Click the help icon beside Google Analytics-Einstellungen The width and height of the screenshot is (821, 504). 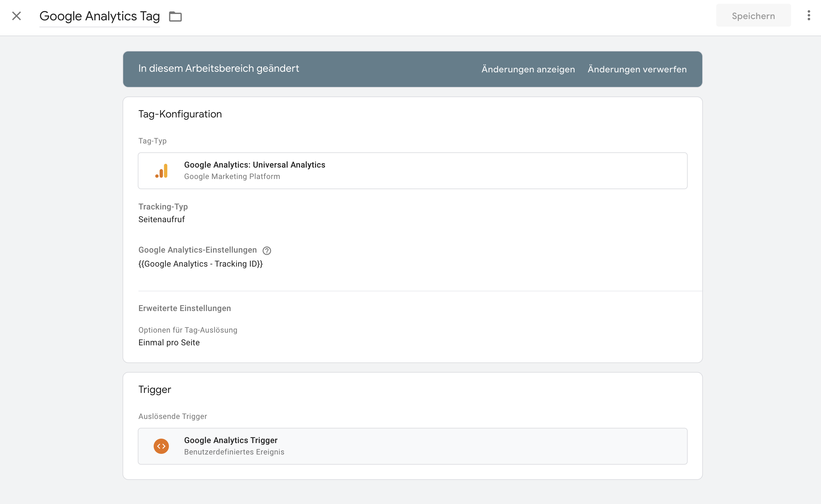point(267,250)
